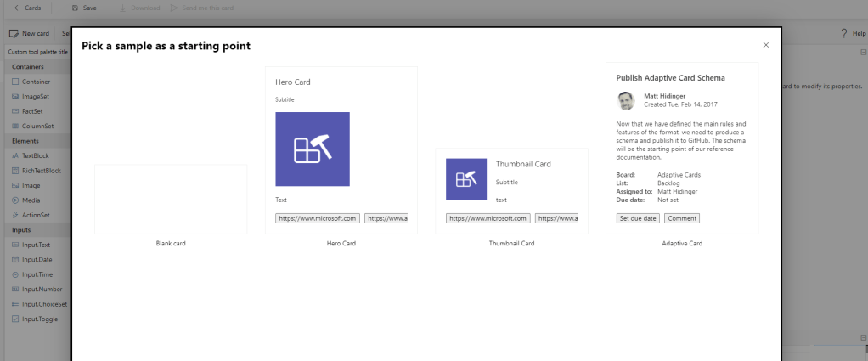Click the ActionSet element icon
Viewport: 868px width, 361px height.
14,215
